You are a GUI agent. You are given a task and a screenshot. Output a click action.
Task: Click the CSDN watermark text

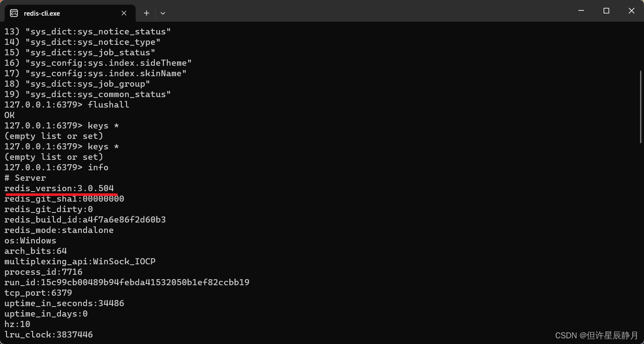(596, 335)
